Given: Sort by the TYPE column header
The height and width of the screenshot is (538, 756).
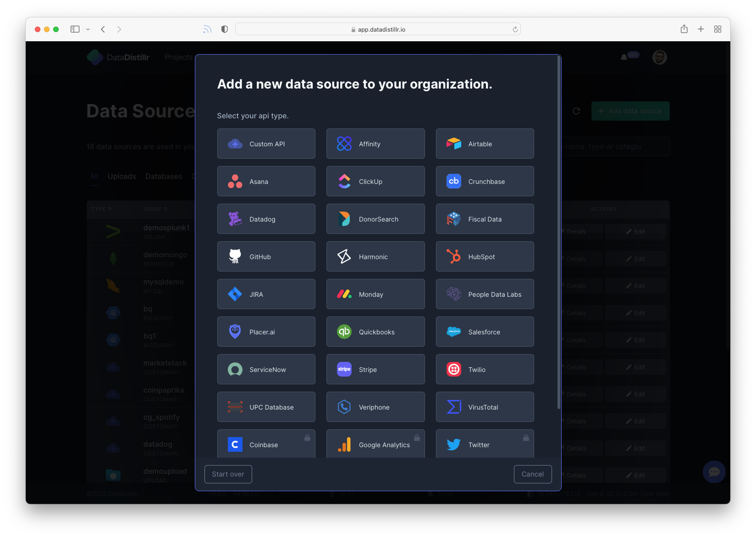Looking at the screenshot, I should click(101, 209).
